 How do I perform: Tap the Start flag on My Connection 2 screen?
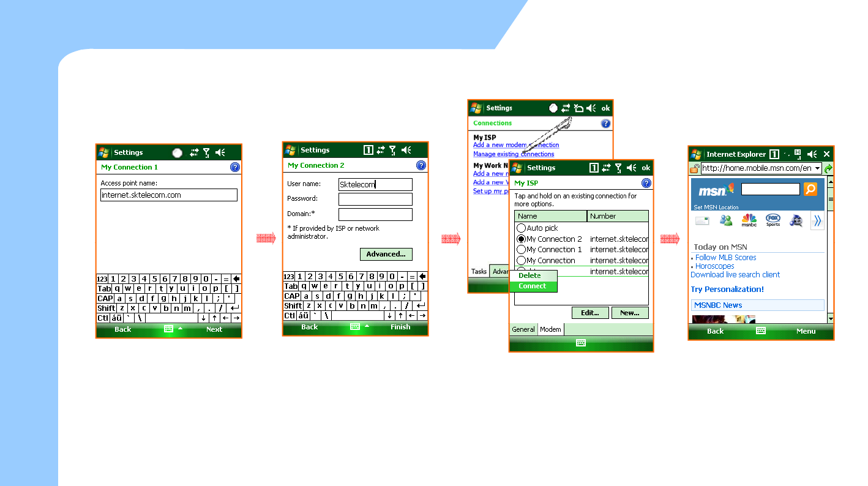[291, 150]
